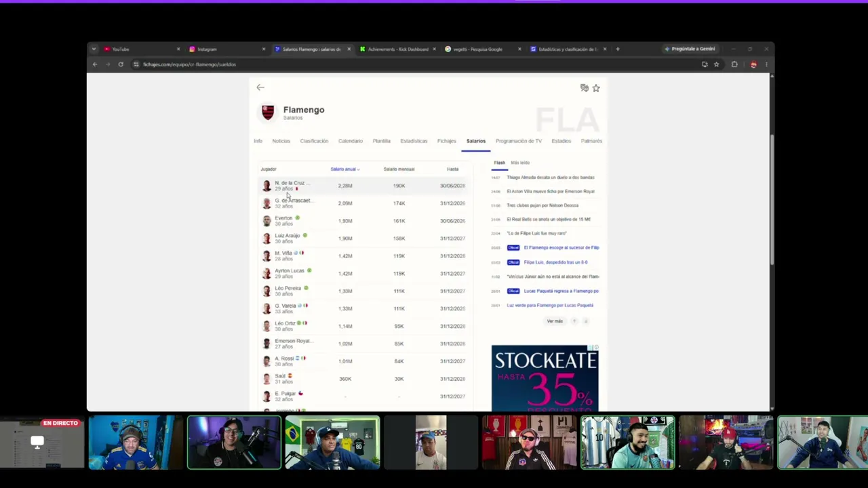The height and width of the screenshot is (488, 868).
Task: Click the page back arrow above Flamengo
Action: (260, 87)
